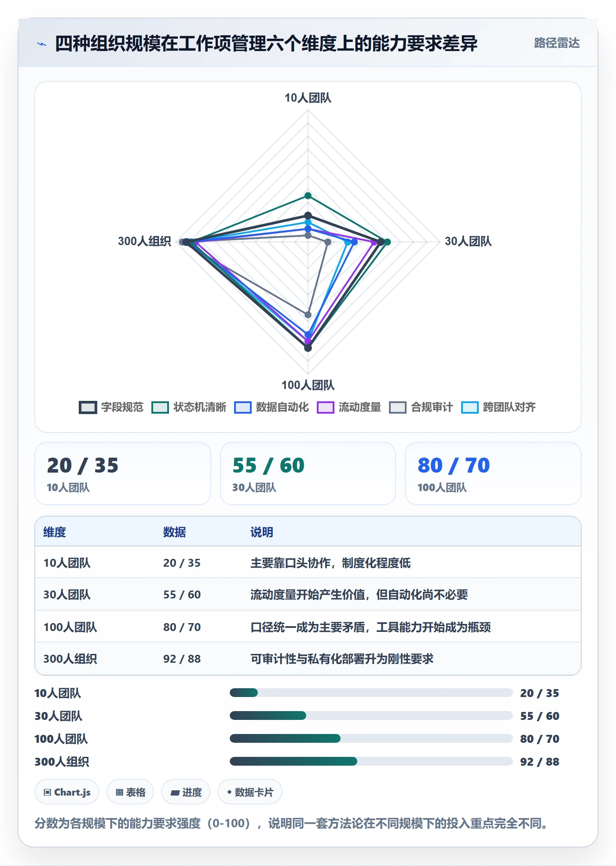Click the 10人团队 progress bar
This screenshot has width=616, height=866.
[x=371, y=693]
